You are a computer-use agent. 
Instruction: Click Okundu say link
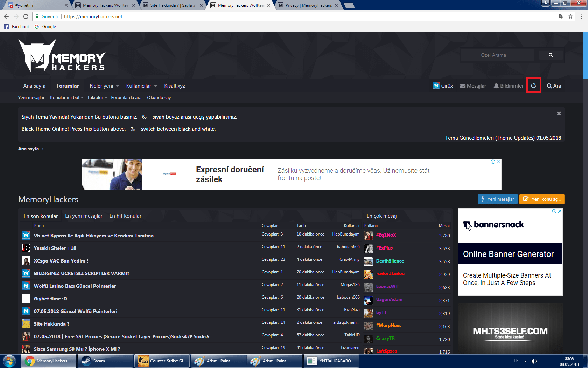[159, 98]
